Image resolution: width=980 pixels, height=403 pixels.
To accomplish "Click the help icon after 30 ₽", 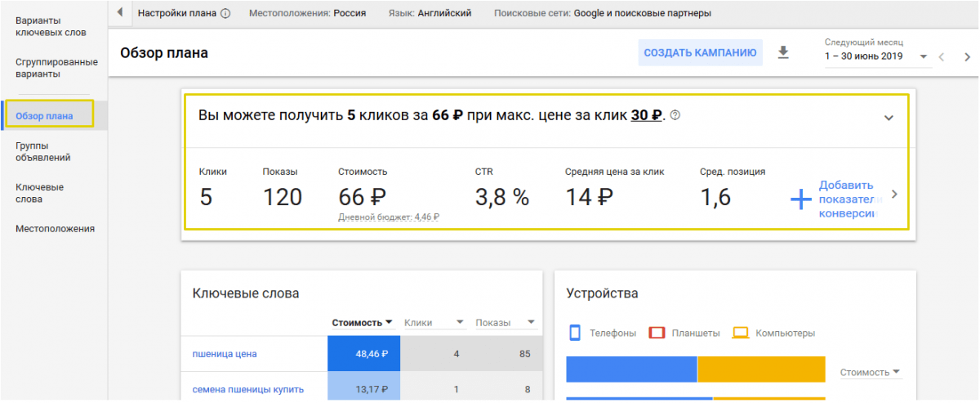I will tap(675, 115).
